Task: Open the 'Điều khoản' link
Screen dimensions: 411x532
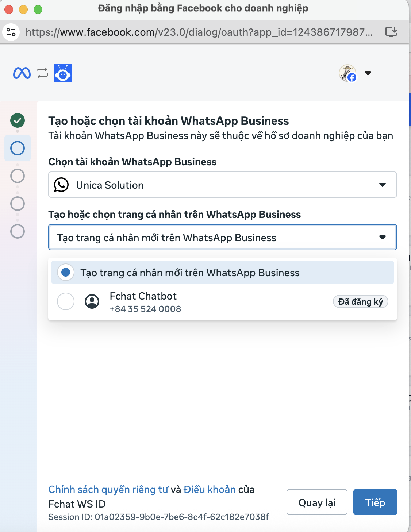Action: 210,490
